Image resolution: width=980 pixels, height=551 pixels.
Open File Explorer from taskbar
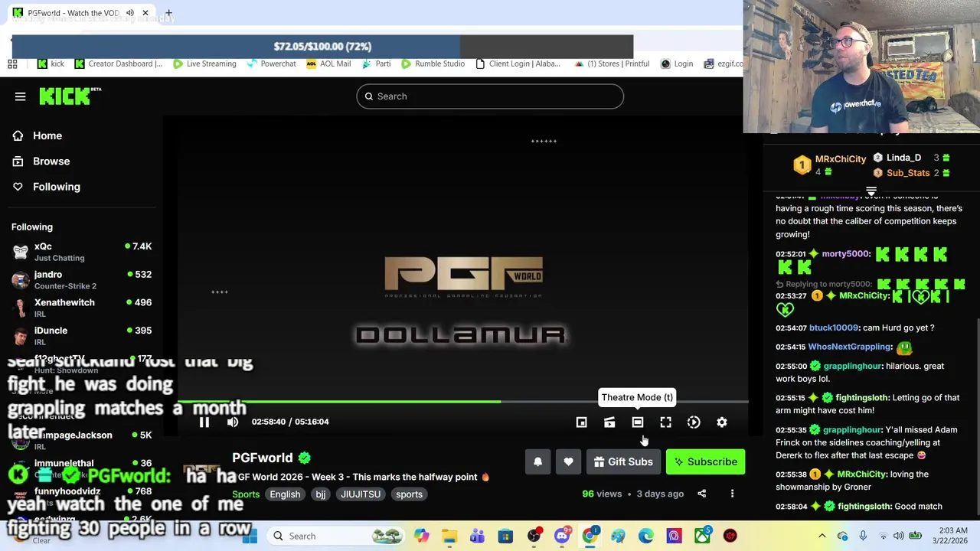click(449, 536)
